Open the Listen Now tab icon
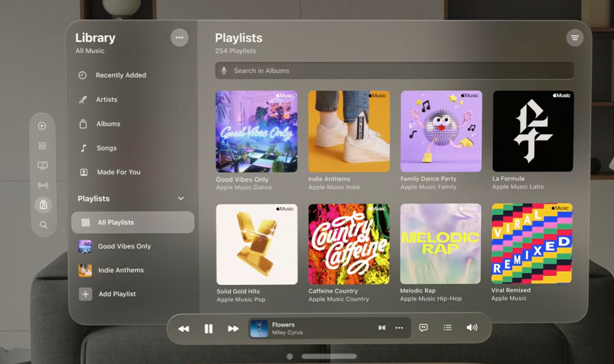 (42, 126)
